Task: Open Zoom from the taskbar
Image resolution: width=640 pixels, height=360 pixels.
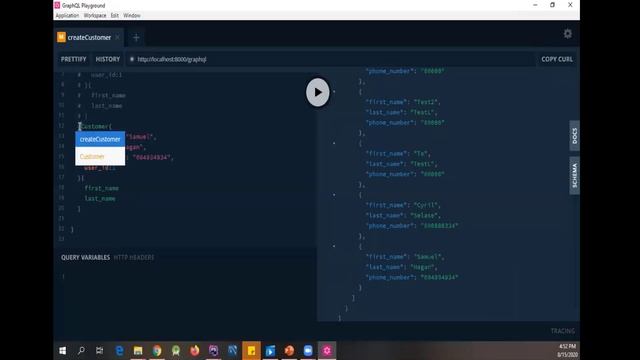Action: click(x=308, y=351)
